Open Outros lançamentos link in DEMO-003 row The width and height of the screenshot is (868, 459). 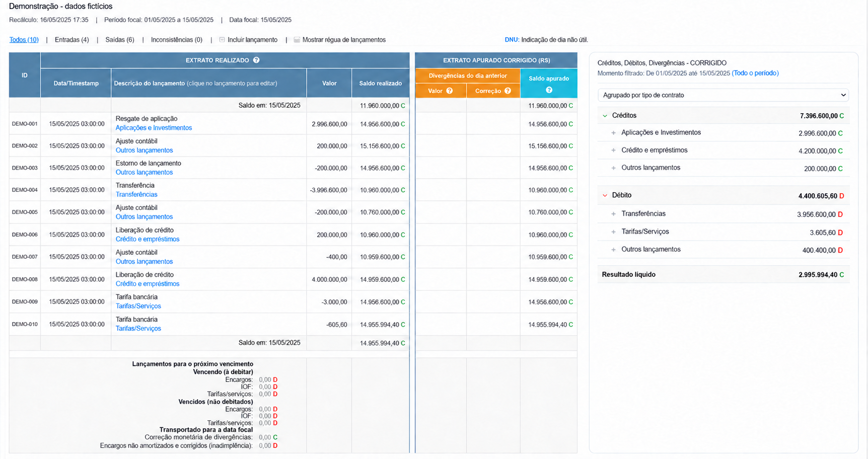click(x=144, y=173)
